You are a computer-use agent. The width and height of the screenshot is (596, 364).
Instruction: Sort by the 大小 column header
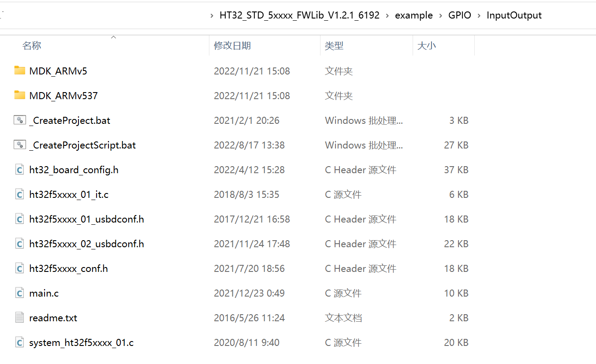coord(426,45)
